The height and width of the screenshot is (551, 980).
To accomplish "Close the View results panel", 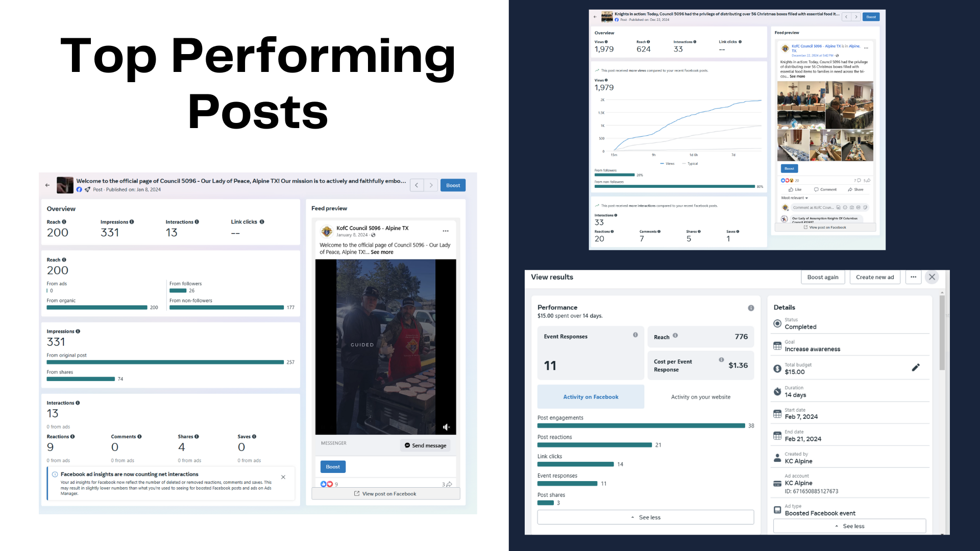I will point(932,277).
